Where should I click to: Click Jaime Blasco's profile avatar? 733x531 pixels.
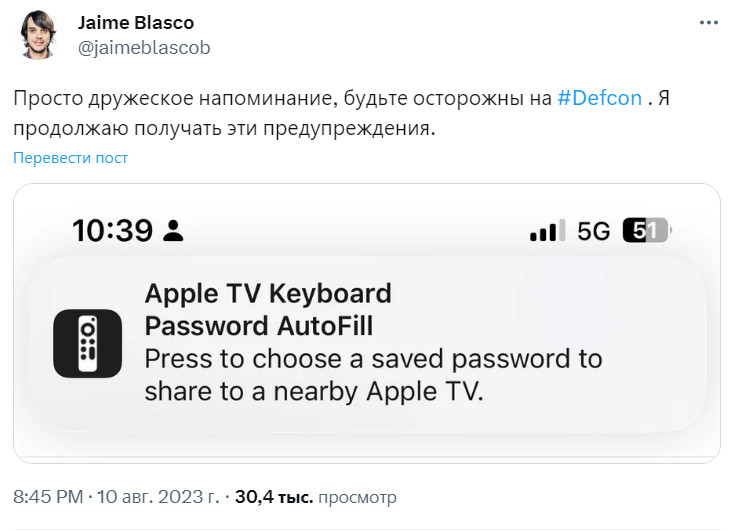[38, 35]
